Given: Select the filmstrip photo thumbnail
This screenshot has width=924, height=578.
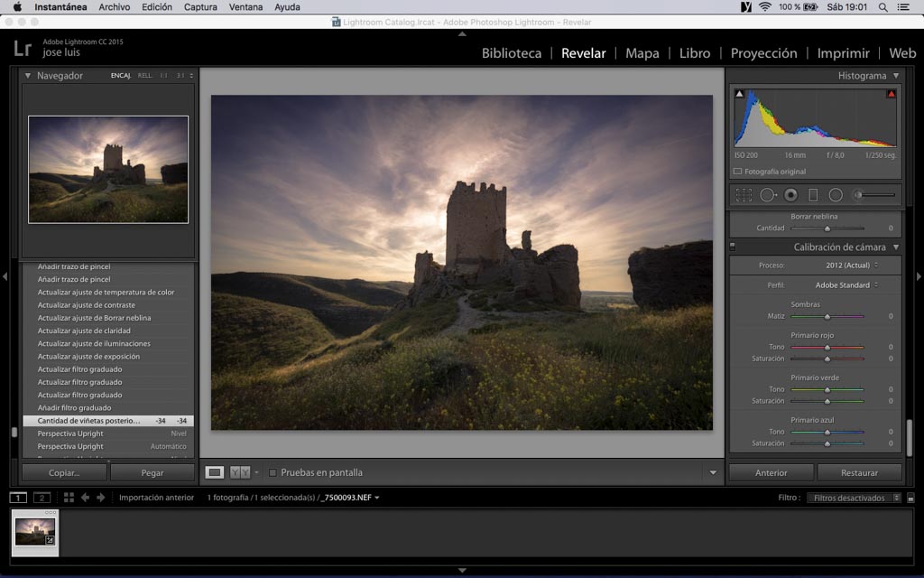Looking at the screenshot, I should click(35, 532).
